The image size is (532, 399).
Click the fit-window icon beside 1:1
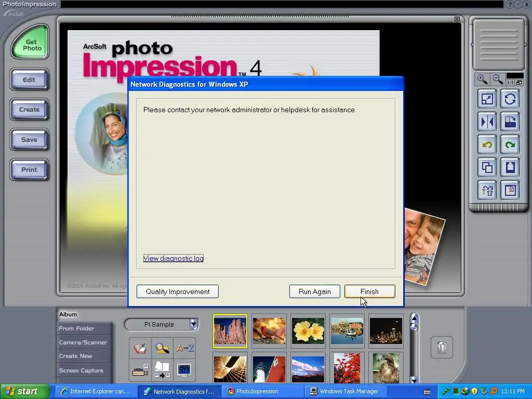click(519, 83)
